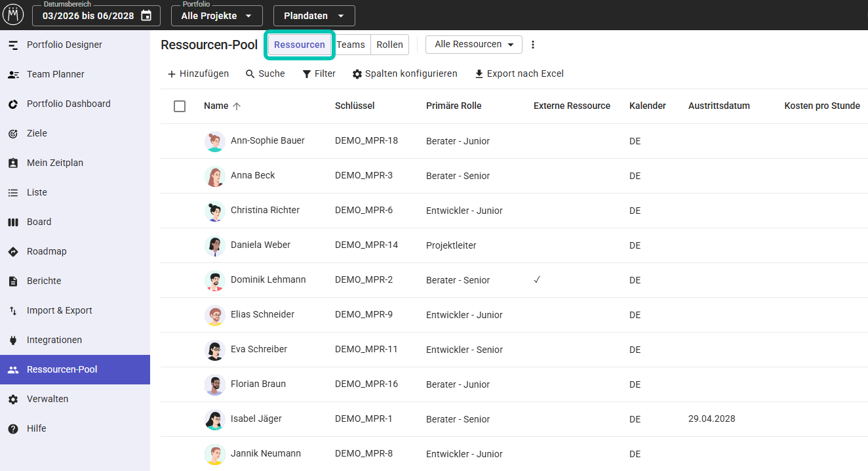Click Eva Schreiber's avatar
Viewport: 868px width, 471px height.
[215, 350]
